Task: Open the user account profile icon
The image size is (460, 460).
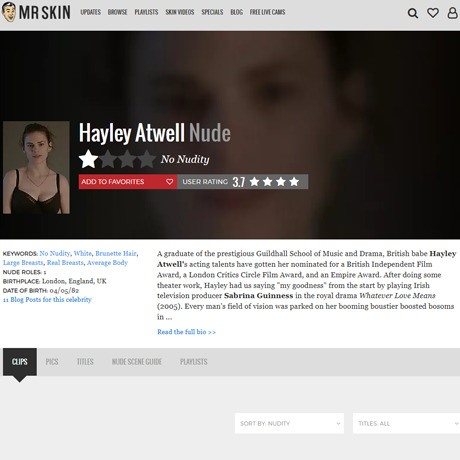Action: point(452,13)
